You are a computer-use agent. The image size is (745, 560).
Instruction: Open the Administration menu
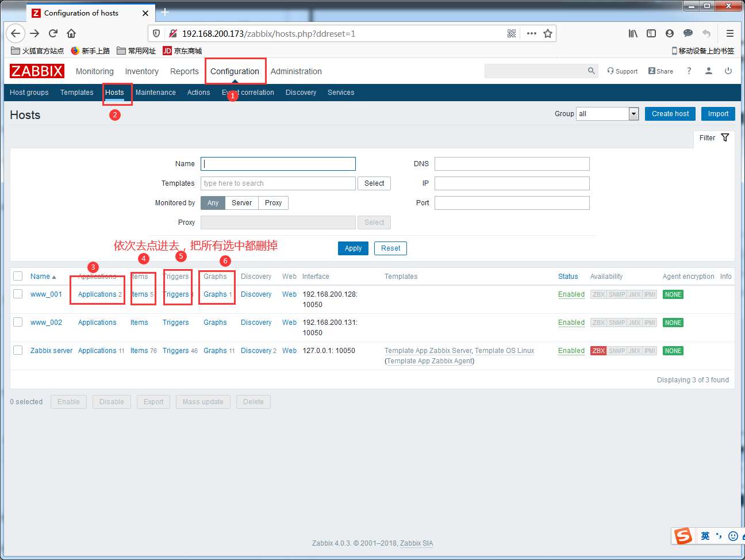click(296, 71)
